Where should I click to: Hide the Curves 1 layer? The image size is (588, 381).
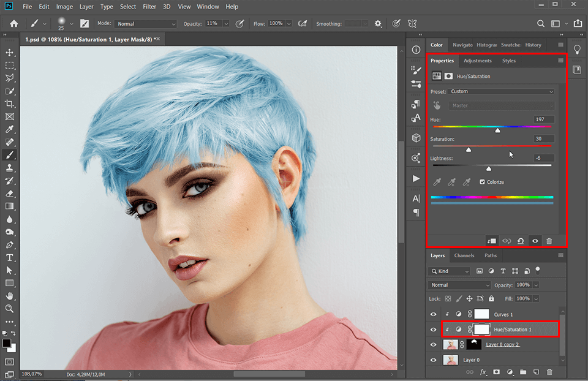[x=433, y=314]
